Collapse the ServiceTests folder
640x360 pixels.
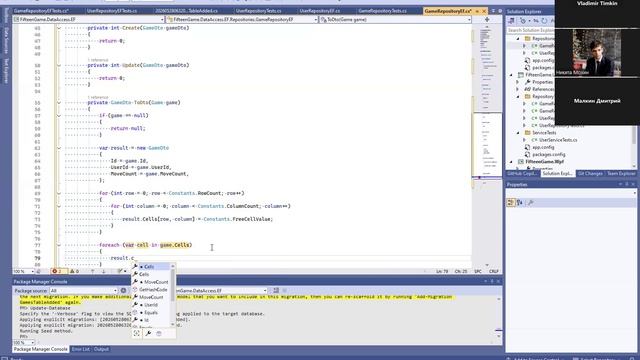pyautogui.click(x=518, y=133)
